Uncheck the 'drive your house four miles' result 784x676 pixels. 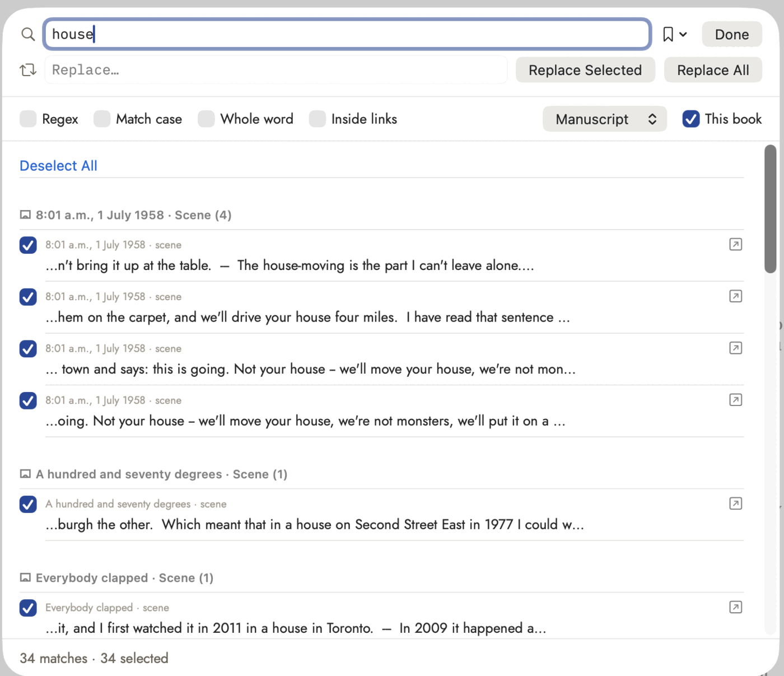[x=28, y=297]
